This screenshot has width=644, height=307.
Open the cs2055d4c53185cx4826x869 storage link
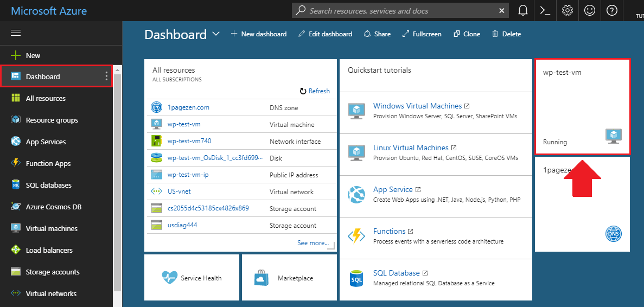pyautogui.click(x=208, y=208)
